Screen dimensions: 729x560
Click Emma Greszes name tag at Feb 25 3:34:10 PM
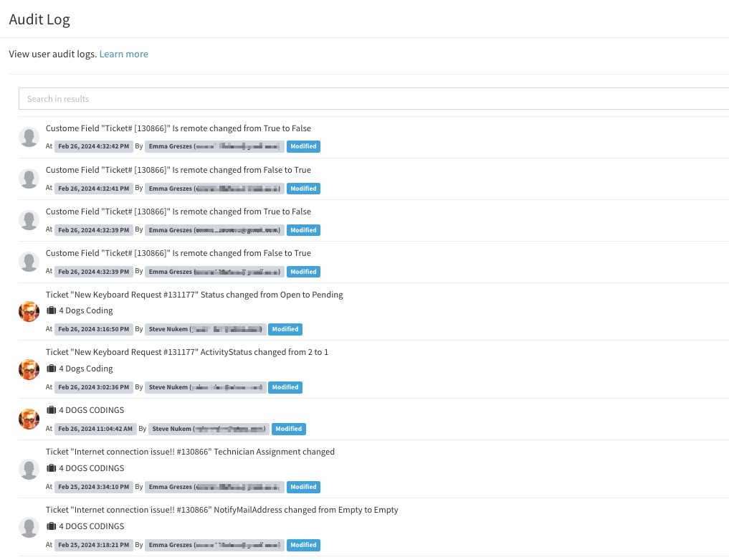coord(215,487)
